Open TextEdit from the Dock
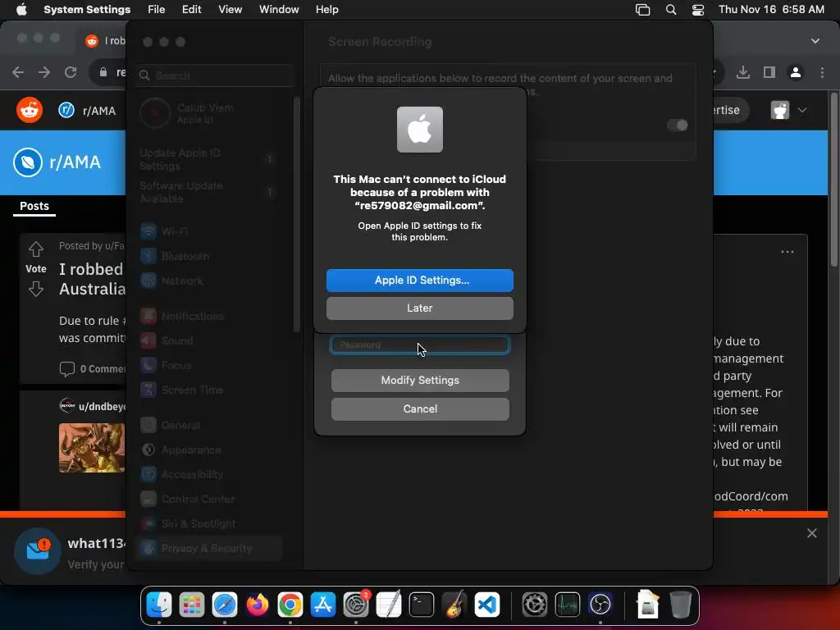 coord(388,605)
